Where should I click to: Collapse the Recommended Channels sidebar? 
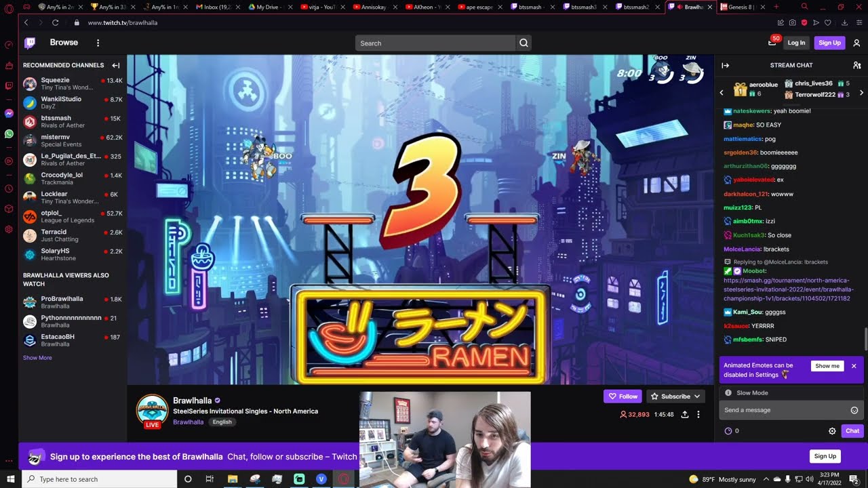tap(116, 66)
